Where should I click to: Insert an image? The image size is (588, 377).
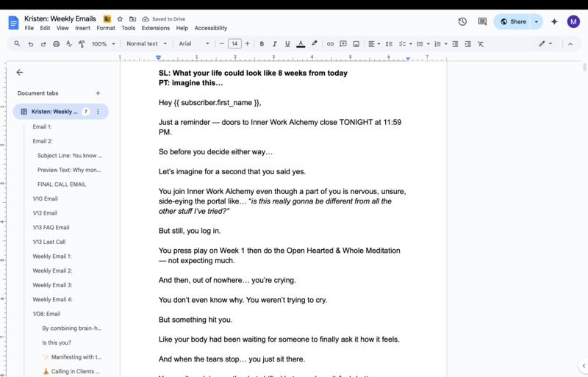pos(356,44)
